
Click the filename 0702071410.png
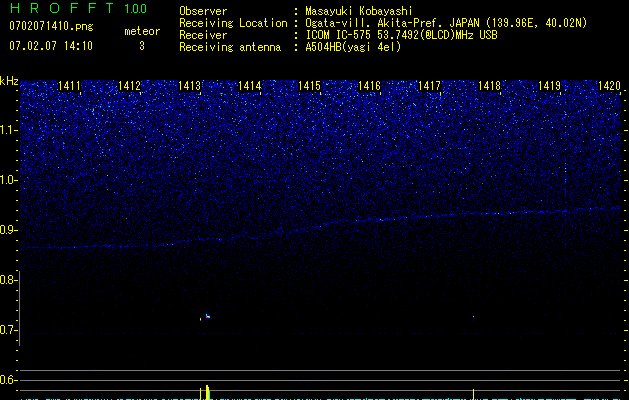50,26
